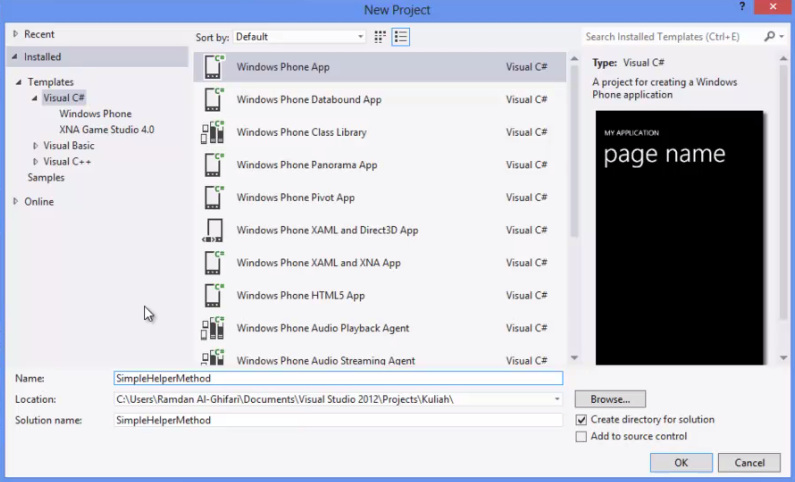Click the template list scroll up arrow
The width and height of the screenshot is (795, 482).
pyautogui.click(x=574, y=59)
